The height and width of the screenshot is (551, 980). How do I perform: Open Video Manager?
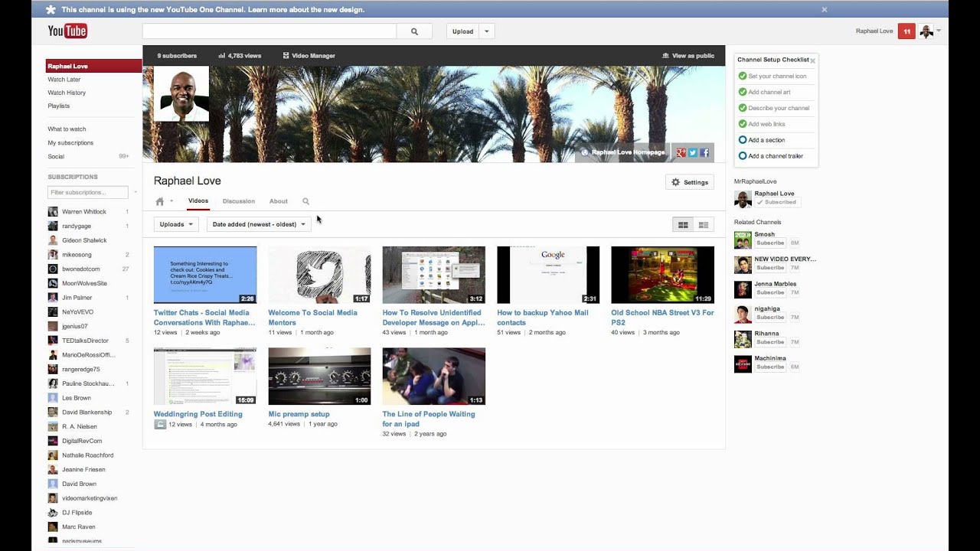click(309, 56)
